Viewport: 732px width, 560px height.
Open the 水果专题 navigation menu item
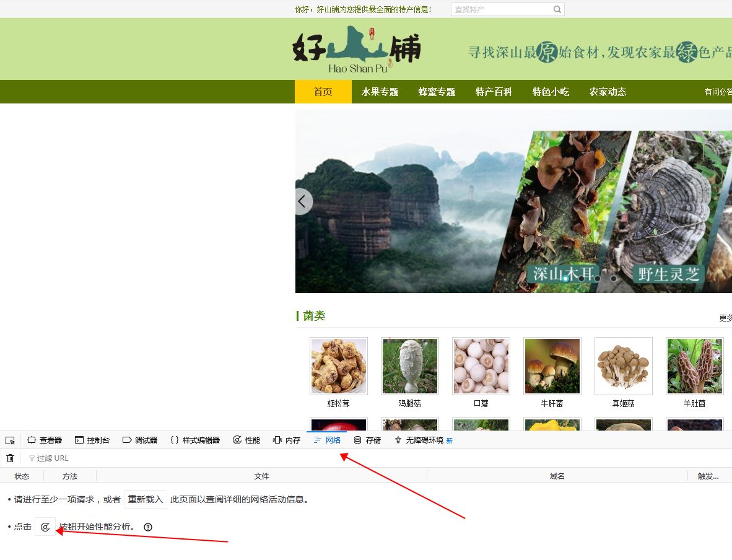tap(380, 92)
